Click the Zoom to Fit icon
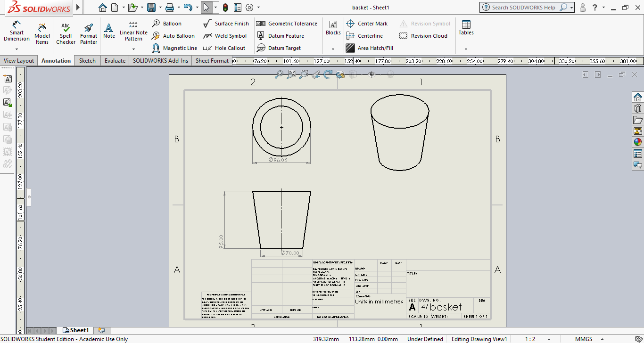 coord(292,74)
